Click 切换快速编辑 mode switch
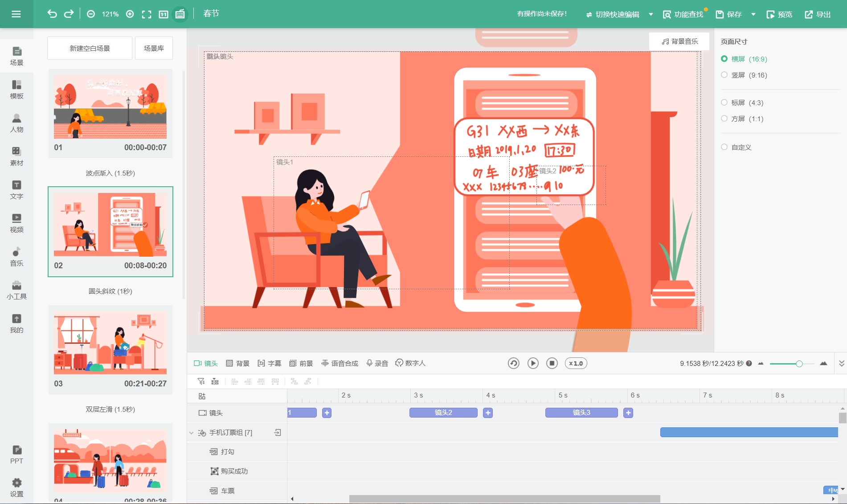847x504 pixels. [613, 14]
